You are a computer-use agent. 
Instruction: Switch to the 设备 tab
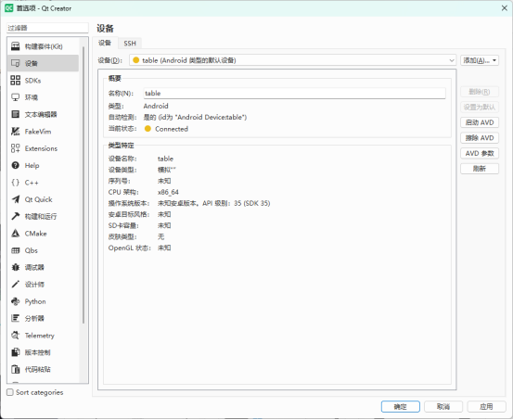point(105,43)
